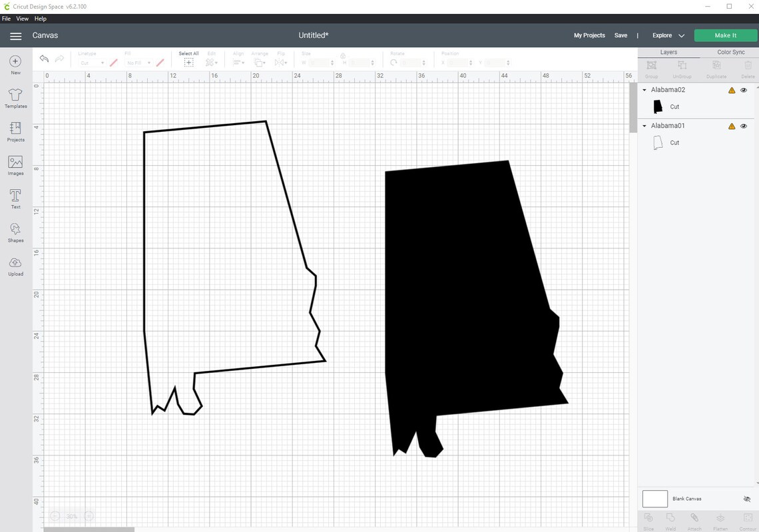The width and height of the screenshot is (759, 532).
Task: Open the View menu
Action: point(22,18)
